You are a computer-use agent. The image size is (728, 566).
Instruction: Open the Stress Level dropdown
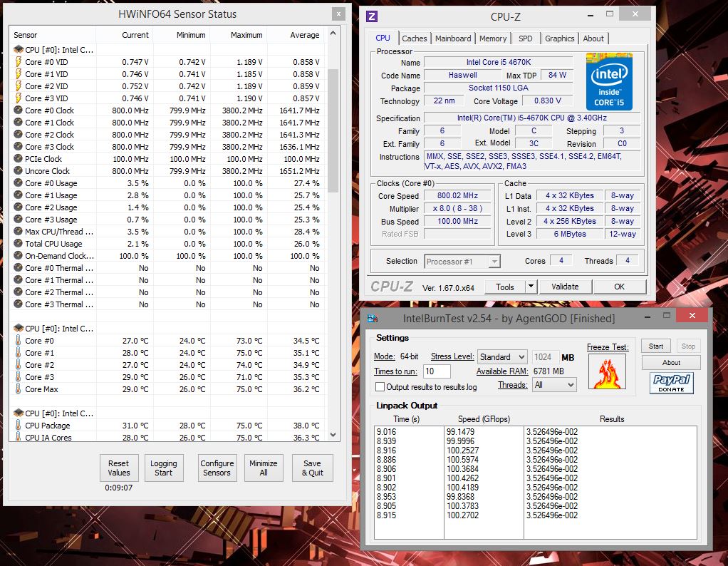[502, 357]
